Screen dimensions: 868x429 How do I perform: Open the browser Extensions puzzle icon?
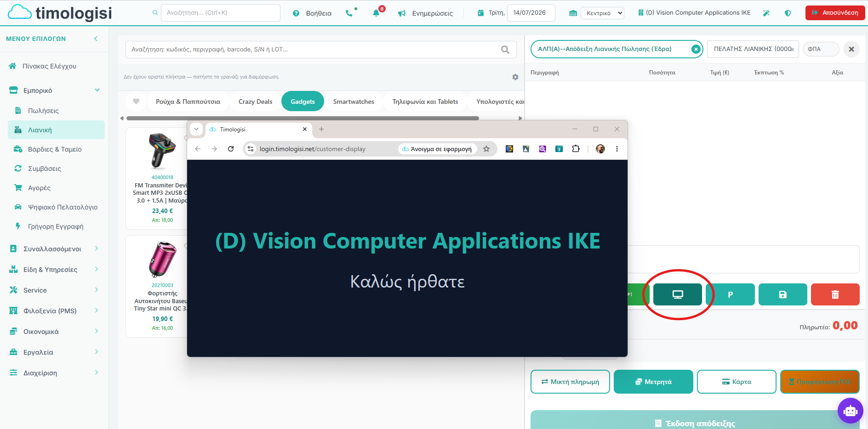pyautogui.click(x=576, y=149)
